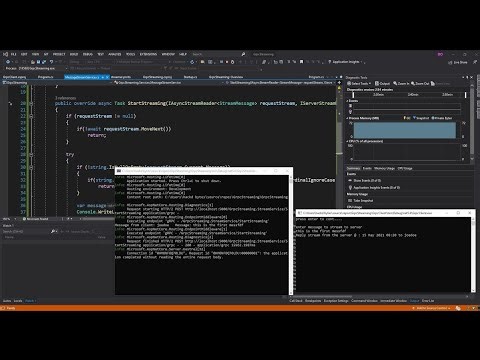Viewport: 480px width, 360px height.
Task: Open the EXTENSIONS menu
Action: pyautogui.click(x=148, y=54)
